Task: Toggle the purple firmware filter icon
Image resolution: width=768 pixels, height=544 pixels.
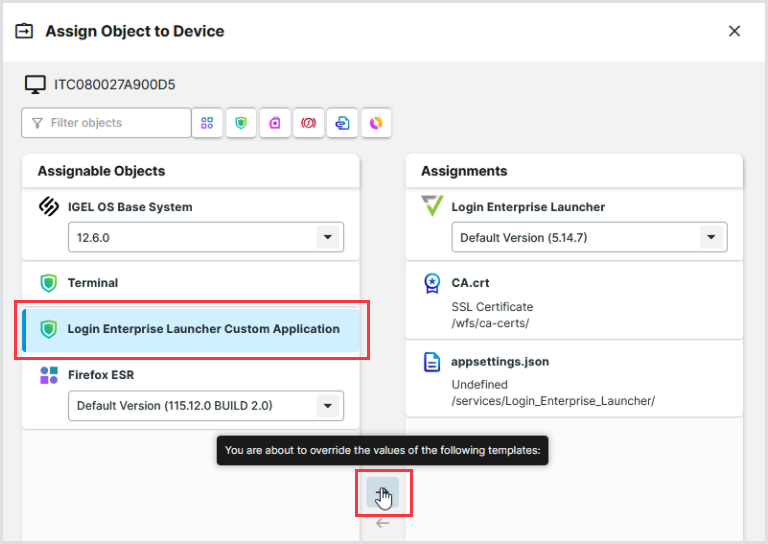Action: (x=275, y=123)
